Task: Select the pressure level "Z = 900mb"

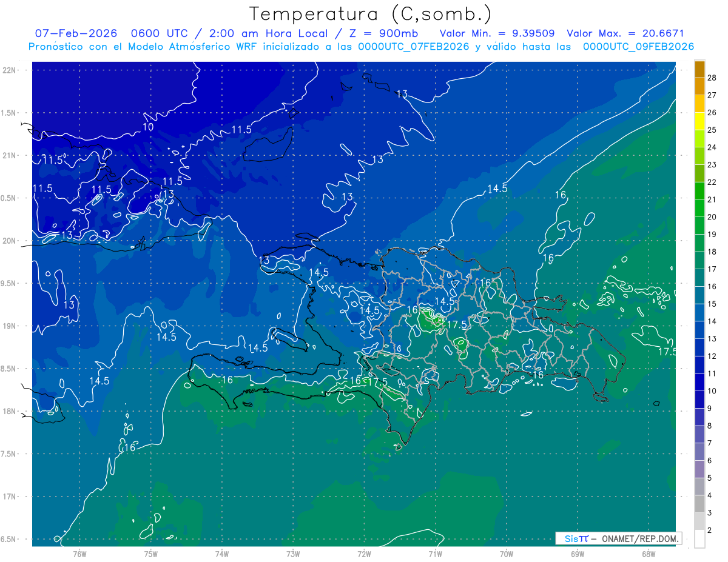Action: pyautogui.click(x=382, y=33)
